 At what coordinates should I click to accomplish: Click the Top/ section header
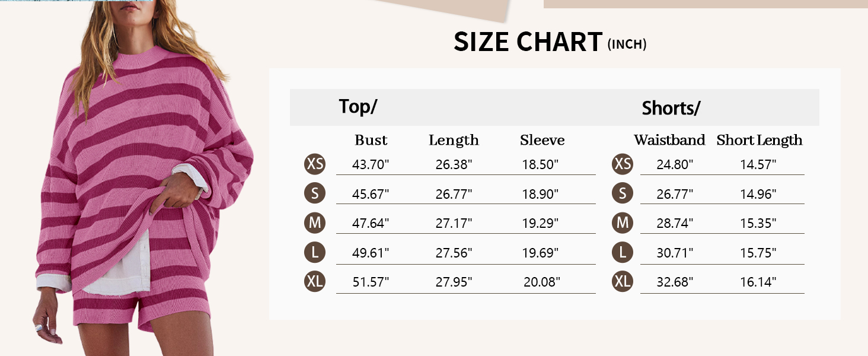tap(358, 107)
